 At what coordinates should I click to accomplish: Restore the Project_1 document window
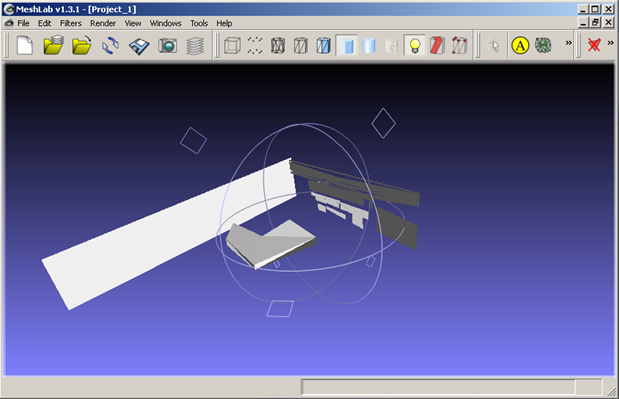pyautogui.click(x=596, y=22)
